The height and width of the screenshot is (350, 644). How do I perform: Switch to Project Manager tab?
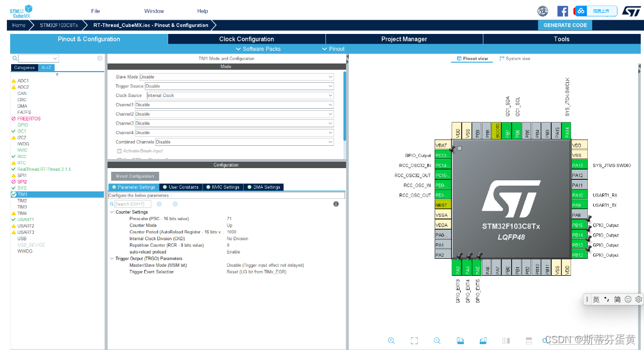(404, 39)
